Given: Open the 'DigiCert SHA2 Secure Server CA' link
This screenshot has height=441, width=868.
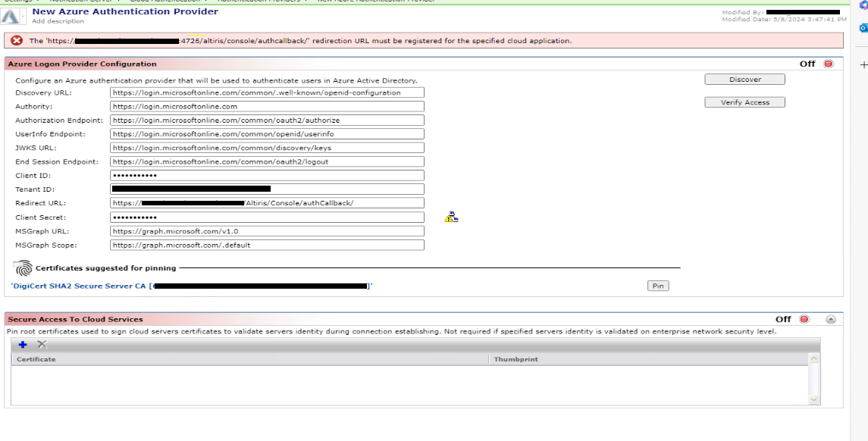Looking at the screenshot, I should click(x=192, y=286).
